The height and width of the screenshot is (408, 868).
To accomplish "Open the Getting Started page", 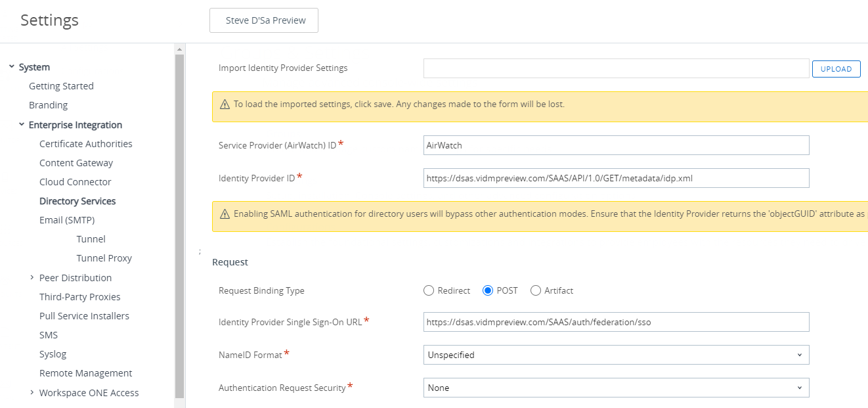I will pyautogui.click(x=61, y=85).
